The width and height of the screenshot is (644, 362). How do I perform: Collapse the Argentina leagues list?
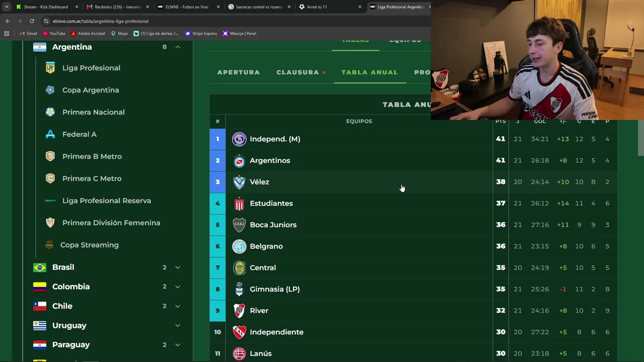click(178, 47)
